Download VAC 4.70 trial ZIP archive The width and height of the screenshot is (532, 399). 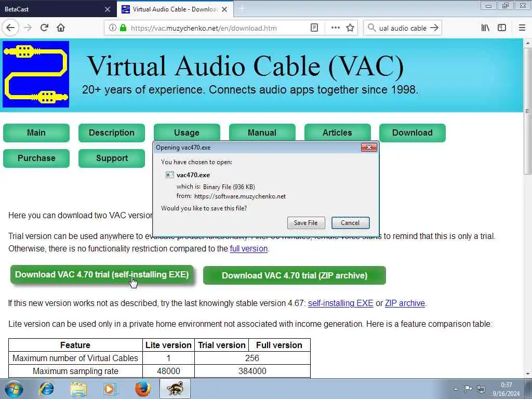[x=295, y=275]
